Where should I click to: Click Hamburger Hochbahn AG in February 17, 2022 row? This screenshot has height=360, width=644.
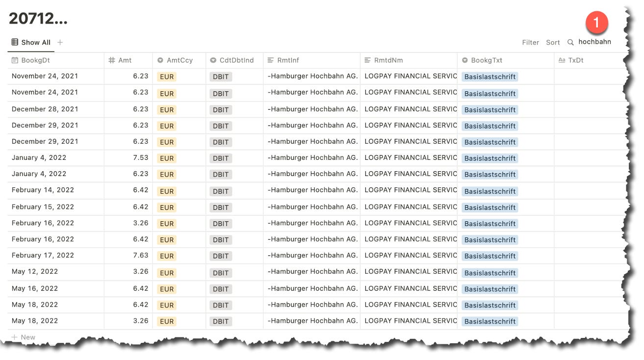pos(313,256)
